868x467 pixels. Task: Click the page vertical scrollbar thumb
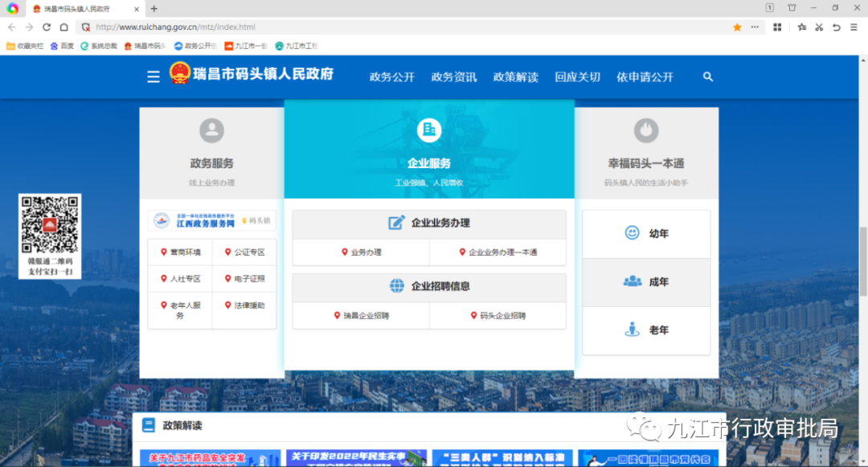(863, 261)
